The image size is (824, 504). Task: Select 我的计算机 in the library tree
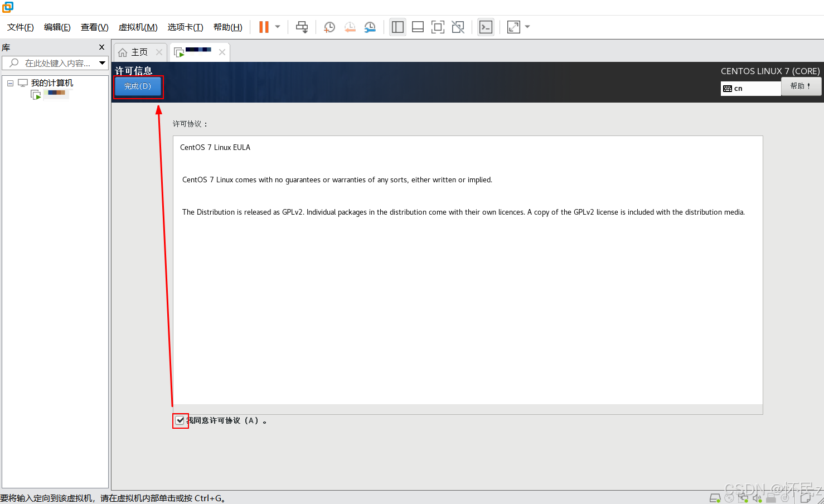point(52,83)
